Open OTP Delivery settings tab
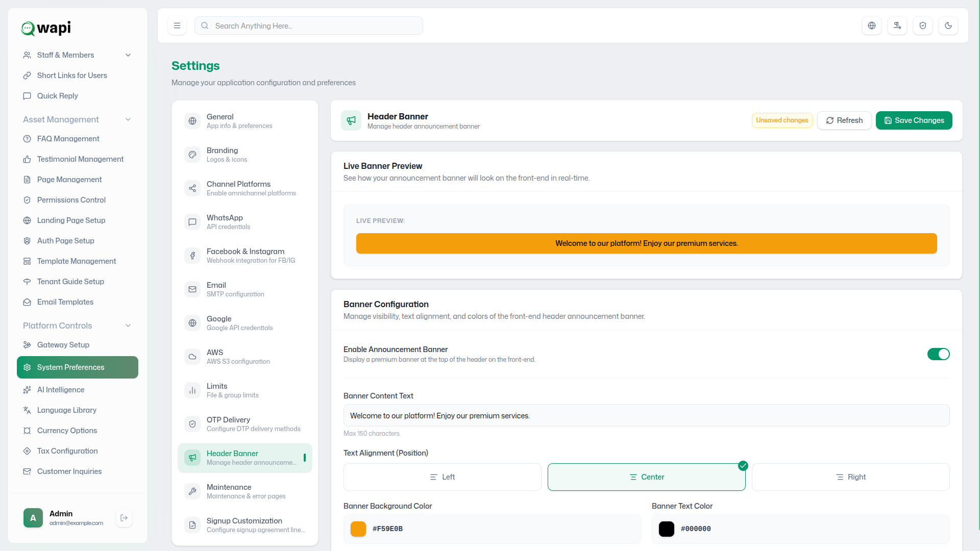The width and height of the screenshot is (980, 551). coord(245,424)
